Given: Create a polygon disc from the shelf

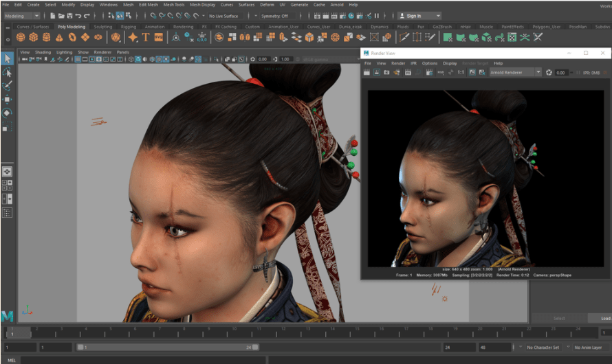Looking at the screenshot, I should tap(98, 37).
